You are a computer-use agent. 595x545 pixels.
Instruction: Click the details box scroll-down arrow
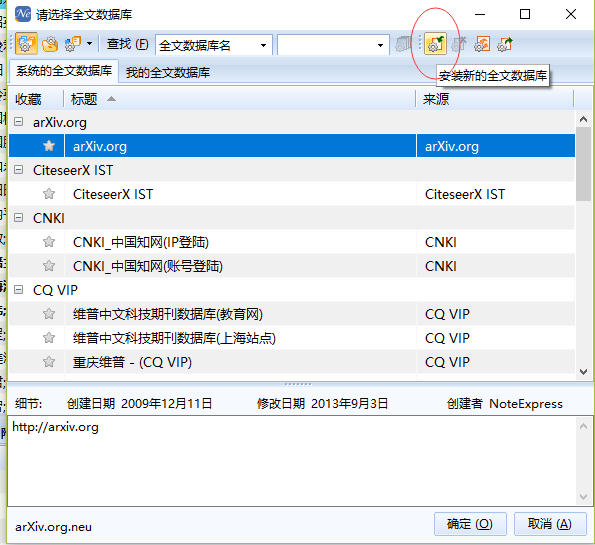584,496
